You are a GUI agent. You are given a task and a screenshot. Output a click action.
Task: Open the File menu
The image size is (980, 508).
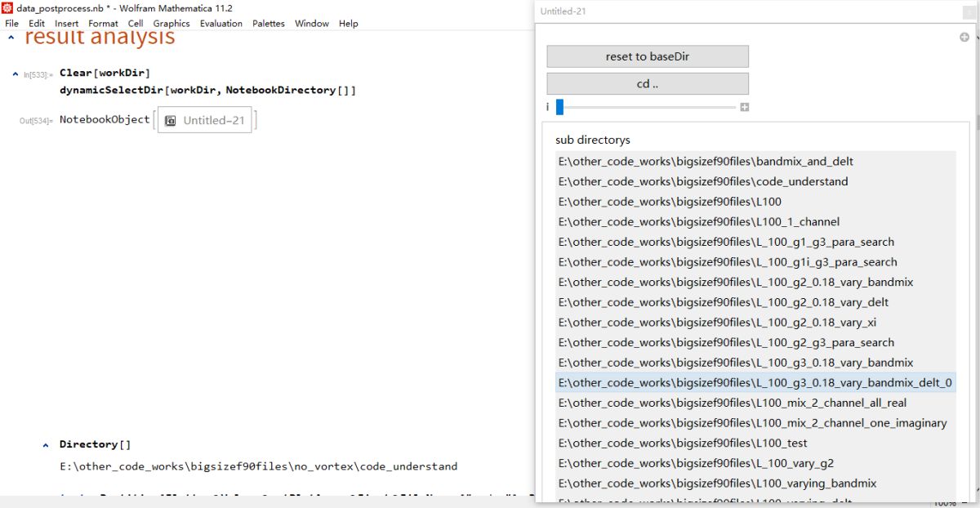[x=11, y=24]
